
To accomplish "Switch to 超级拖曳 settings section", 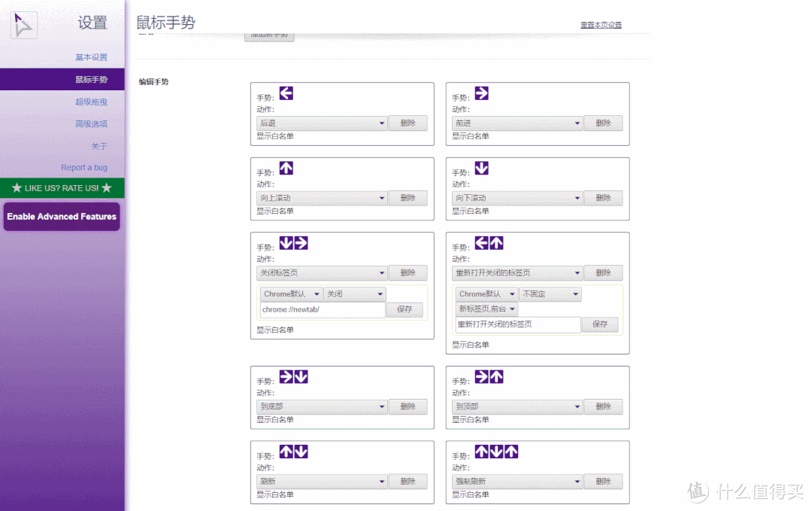I will click(x=91, y=102).
